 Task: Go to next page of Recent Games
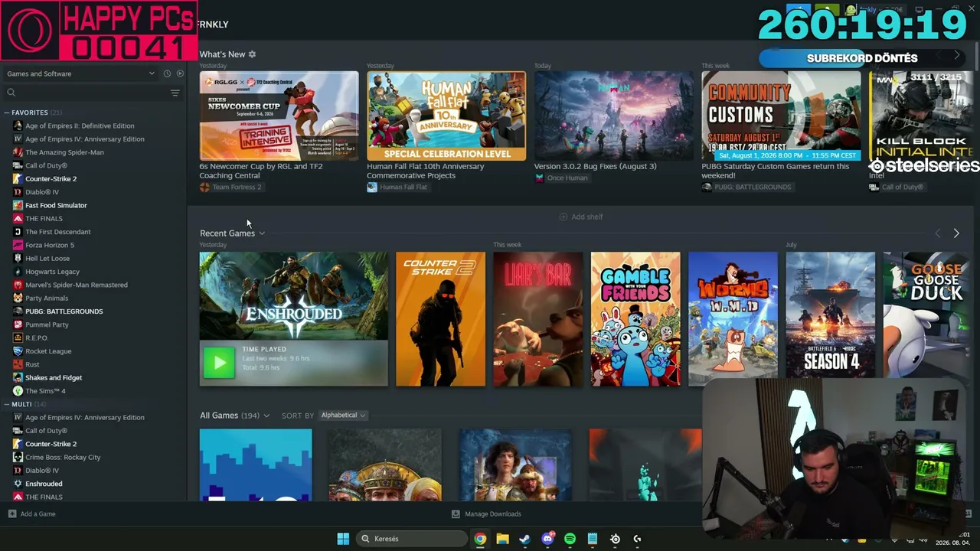tap(956, 233)
